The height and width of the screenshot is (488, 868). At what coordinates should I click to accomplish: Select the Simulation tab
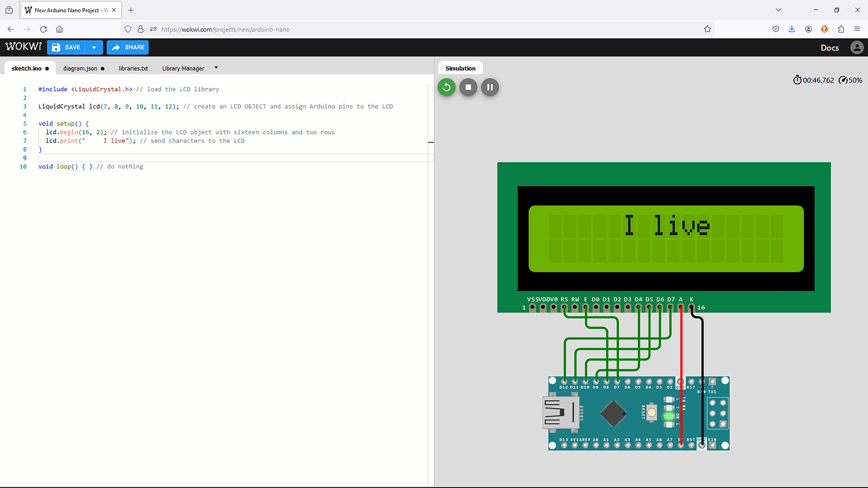(x=460, y=68)
